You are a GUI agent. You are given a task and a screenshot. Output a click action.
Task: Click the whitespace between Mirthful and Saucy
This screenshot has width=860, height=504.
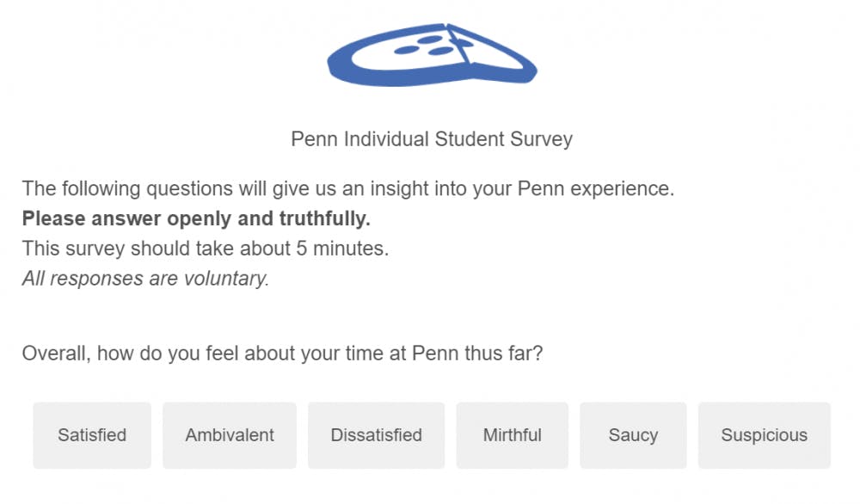click(574, 434)
